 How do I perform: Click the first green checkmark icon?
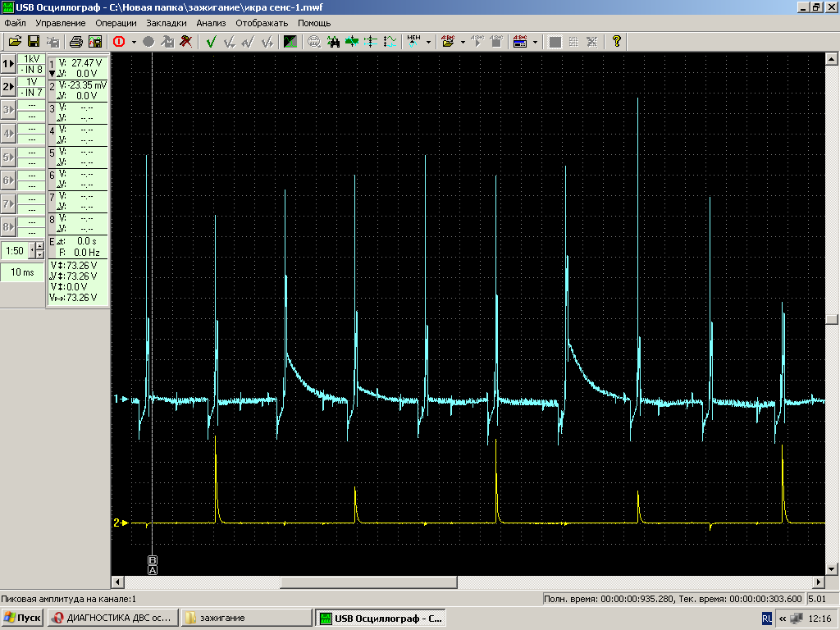211,42
